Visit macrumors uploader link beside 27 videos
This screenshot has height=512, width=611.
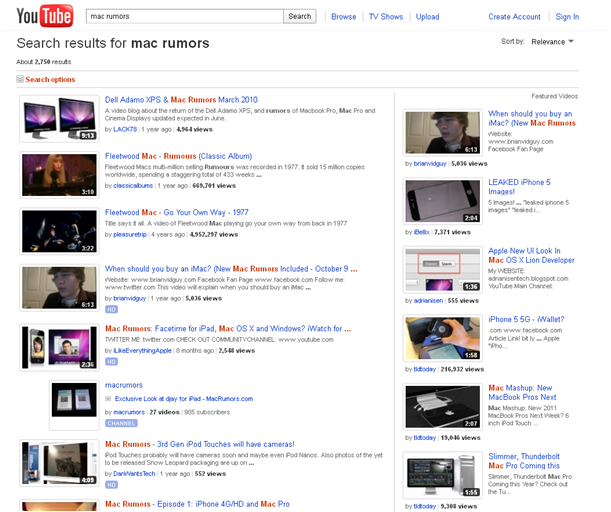tap(129, 412)
